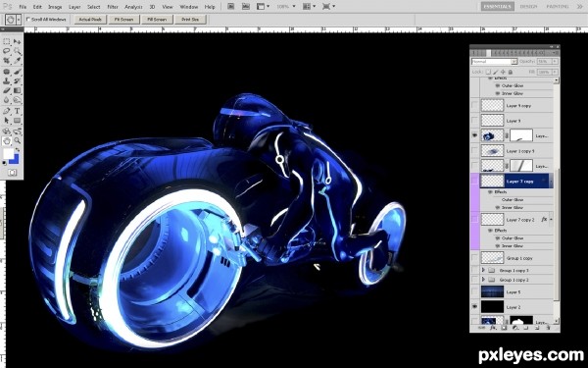Open the File menu
This screenshot has height=368, width=588.
(23, 7)
